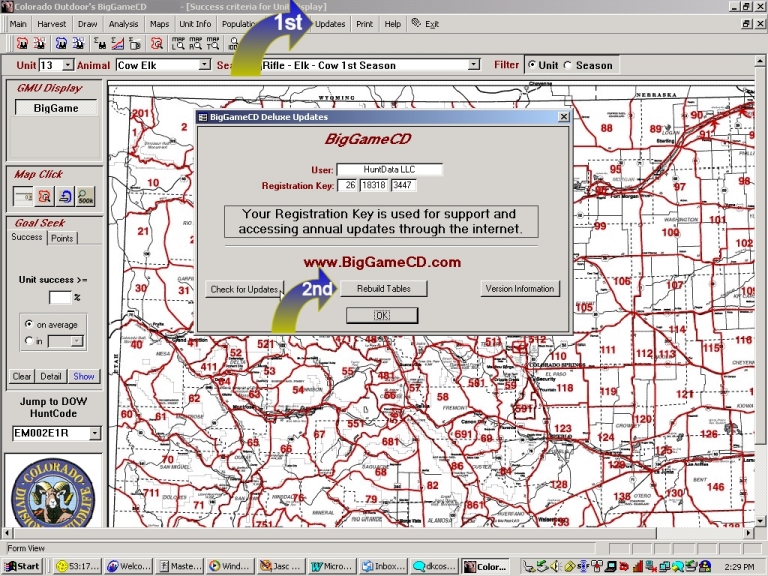Screen dimensions: 768x576
Task: Open the combo box next to 'in' radio
Action: 66,341
